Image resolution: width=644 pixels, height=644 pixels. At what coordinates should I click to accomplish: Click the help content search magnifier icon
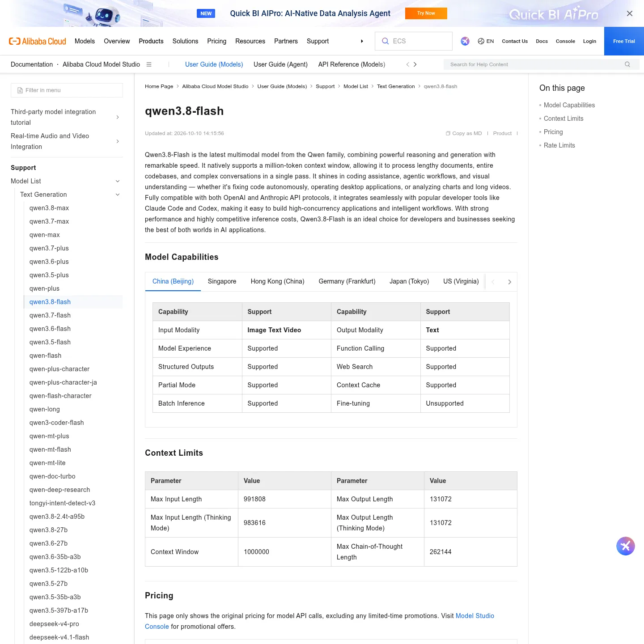click(x=627, y=64)
